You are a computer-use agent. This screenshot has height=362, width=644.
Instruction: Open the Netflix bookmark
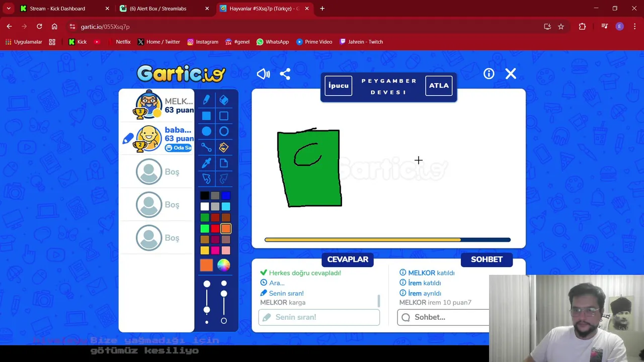pyautogui.click(x=119, y=42)
